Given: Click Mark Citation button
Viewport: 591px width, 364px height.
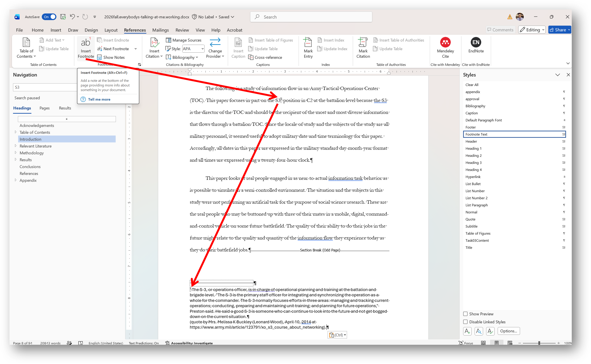Looking at the screenshot, I should [363, 48].
